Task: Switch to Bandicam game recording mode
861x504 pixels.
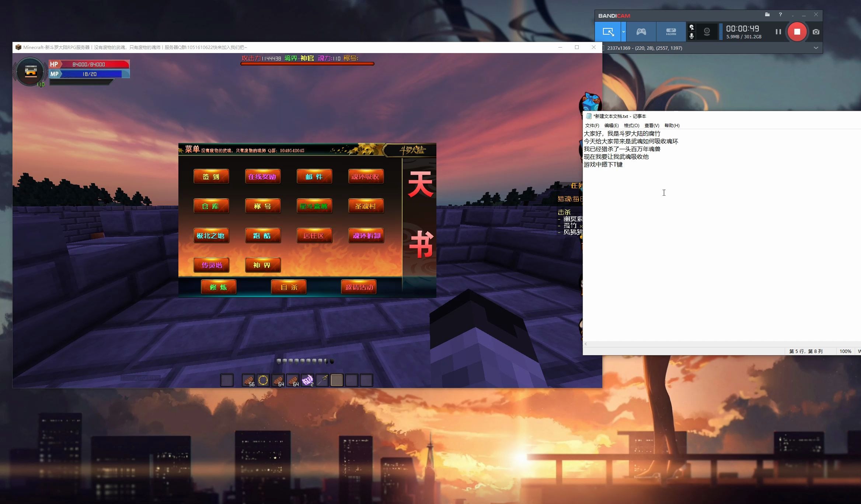Action: pyautogui.click(x=641, y=32)
